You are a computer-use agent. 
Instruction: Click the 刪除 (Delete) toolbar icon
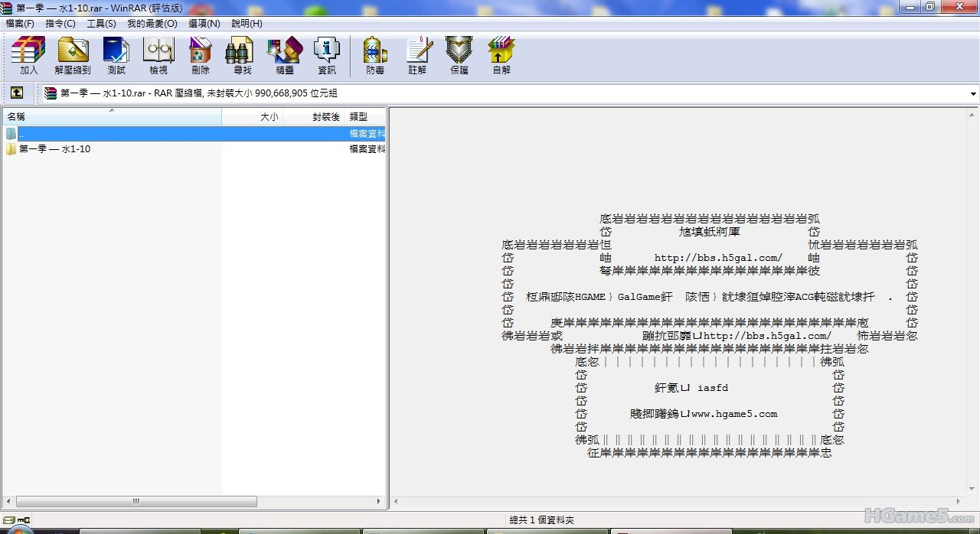201,55
